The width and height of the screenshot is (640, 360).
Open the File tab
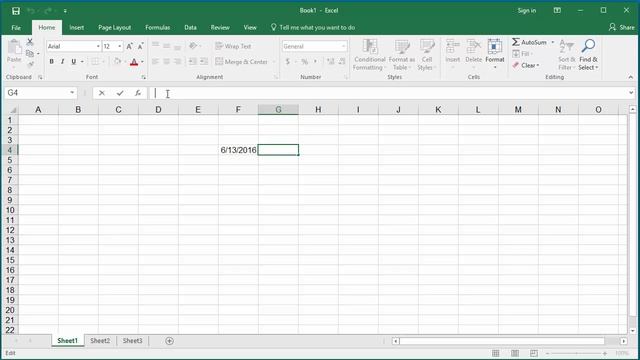(x=16, y=28)
